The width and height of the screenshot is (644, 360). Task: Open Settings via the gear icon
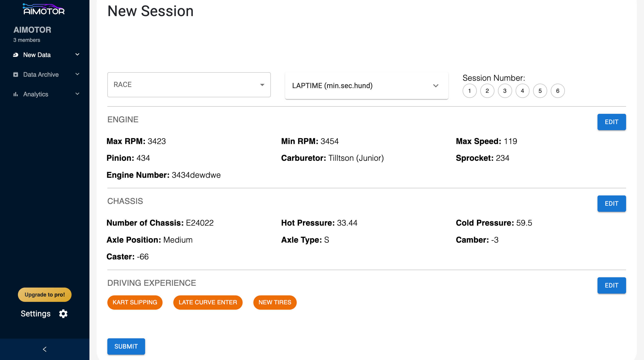(63, 313)
